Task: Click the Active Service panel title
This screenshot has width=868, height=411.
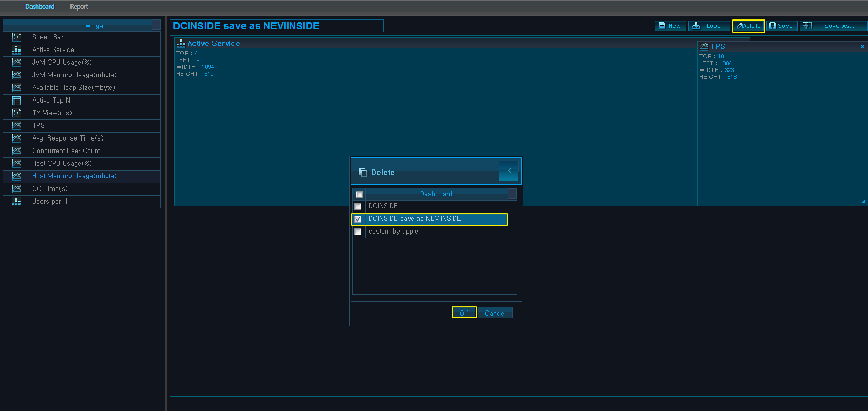Action: tap(213, 44)
